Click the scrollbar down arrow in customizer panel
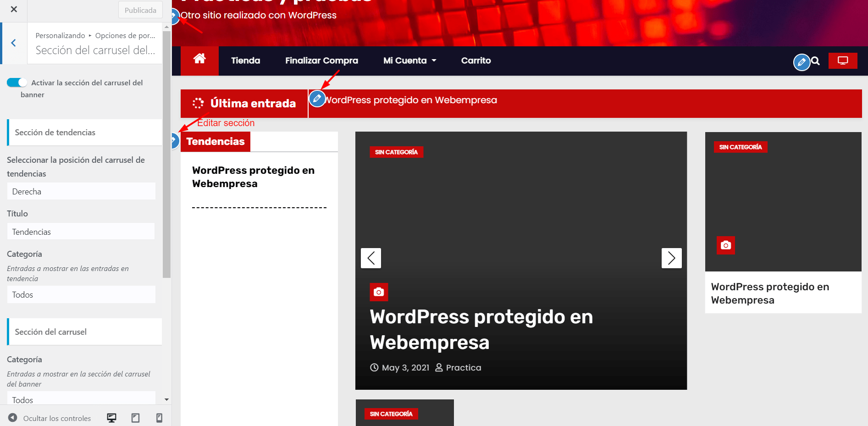The height and width of the screenshot is (426, 868). (166, 400)
